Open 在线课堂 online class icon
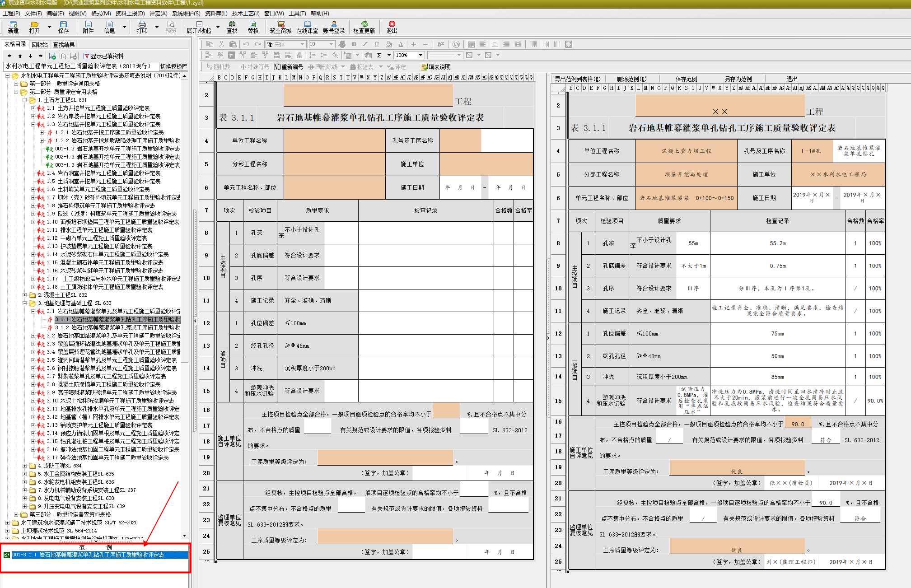The width and height of the screenshot is (911, 588). tap(307, 27)
